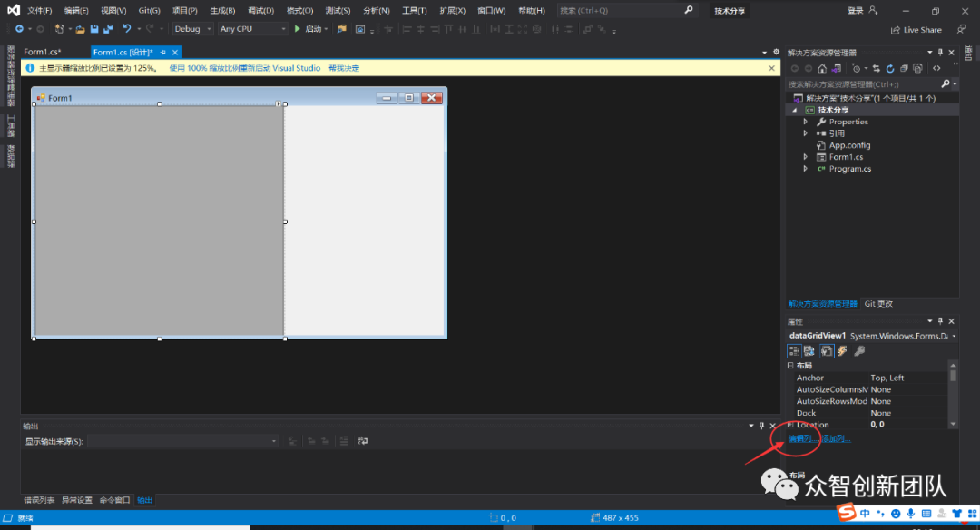Click the Collapse All icon in Solution Explorer
This screenshot has height=530, width=980.
pos(904,68)
